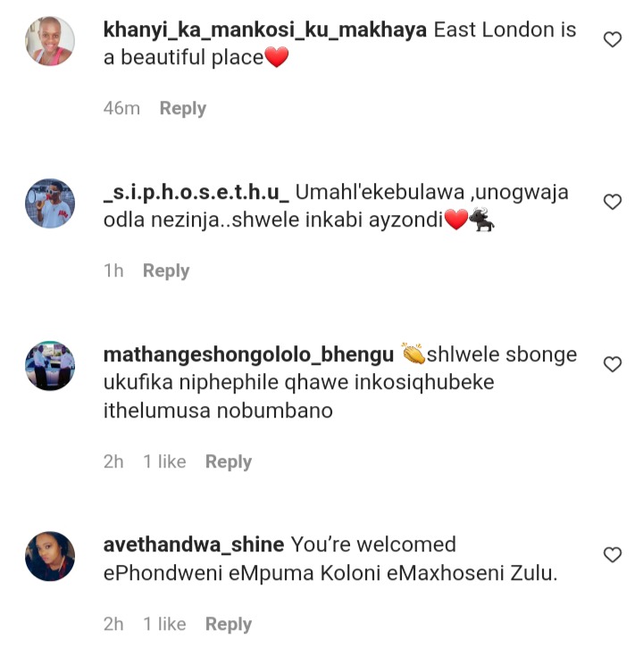
Task: Open username _s.i.p.h.o.s.e.t.h.u_
Action: [196, 193]
